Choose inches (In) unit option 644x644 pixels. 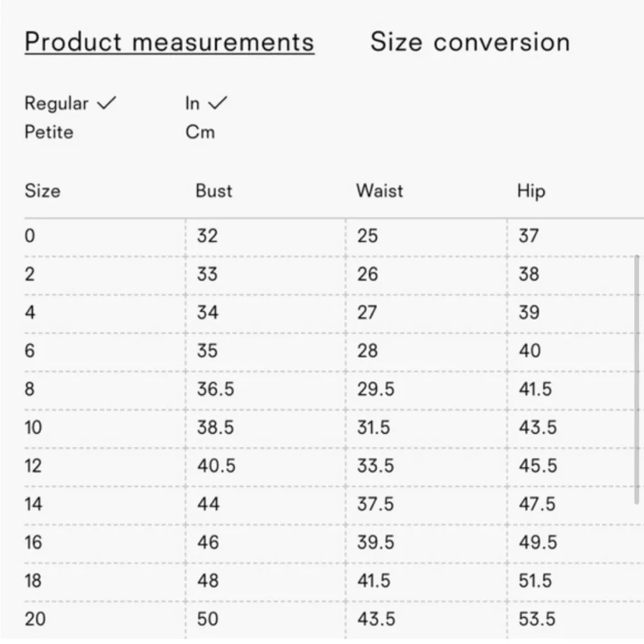[192, 104]
